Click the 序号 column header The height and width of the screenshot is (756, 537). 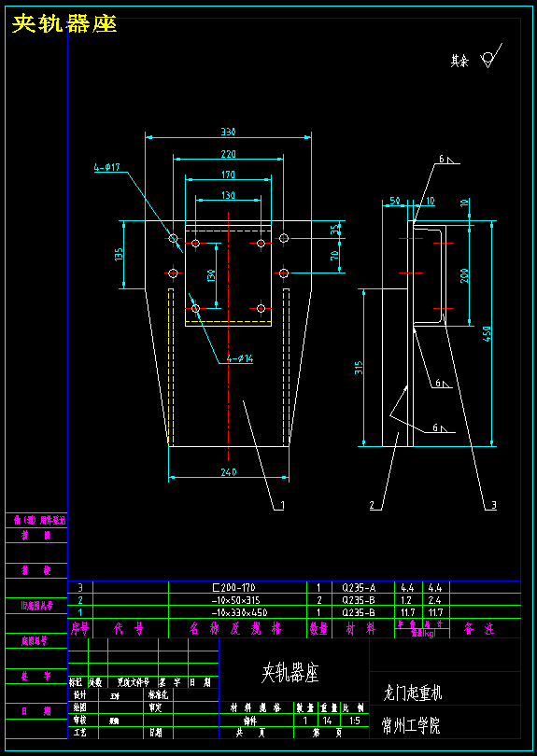[x=80, y=629]
